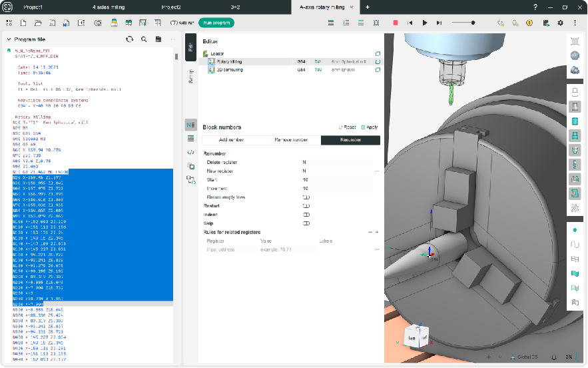Select the Add number tab
The height and width of the screenshot is (368, 588).
click(231, 140)
